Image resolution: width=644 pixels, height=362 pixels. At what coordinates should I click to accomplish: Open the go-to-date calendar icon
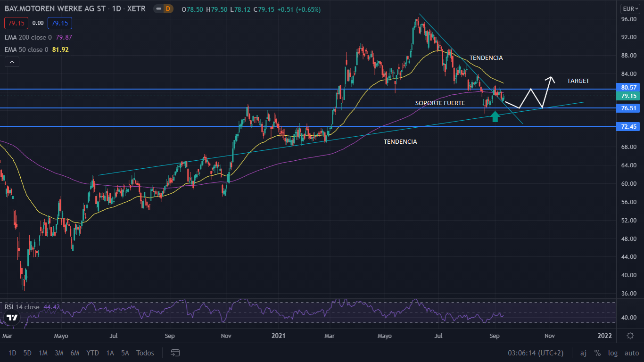(x=175, y=353)
